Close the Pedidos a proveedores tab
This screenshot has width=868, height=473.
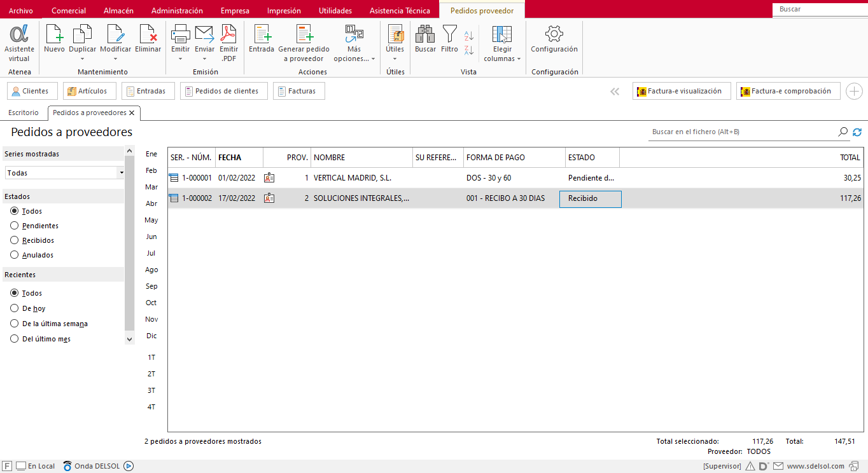coord(132,113)
